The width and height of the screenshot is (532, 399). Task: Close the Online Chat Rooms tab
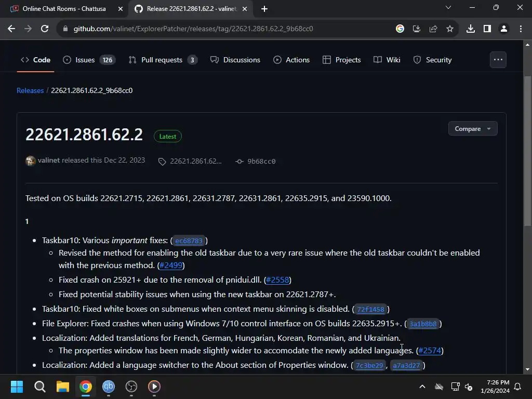[x=120, y=9]
